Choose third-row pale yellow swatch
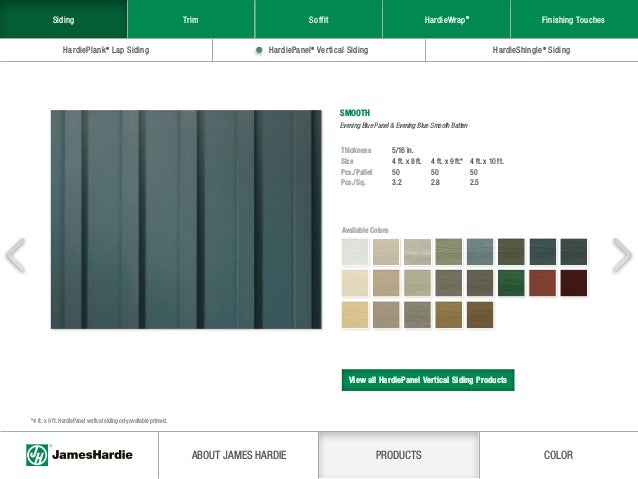 tap(355, 315)
